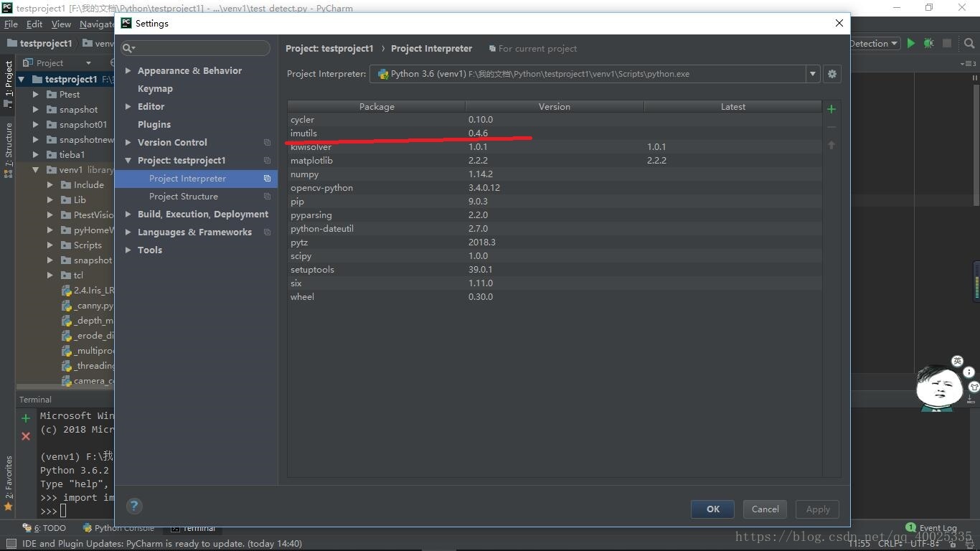This screenshot has width=980, height=551.
Task: Open the TODO tool window
Action: tap(44, 528)
